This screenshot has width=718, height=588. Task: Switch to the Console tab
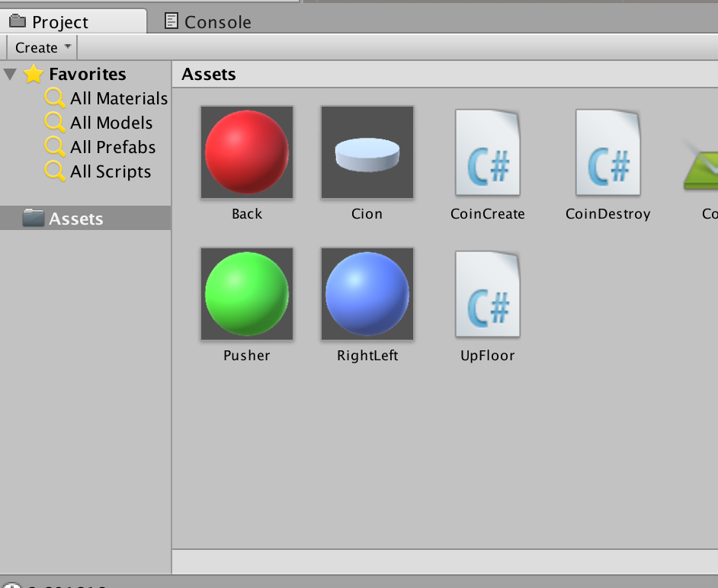(x=208, y=21)
